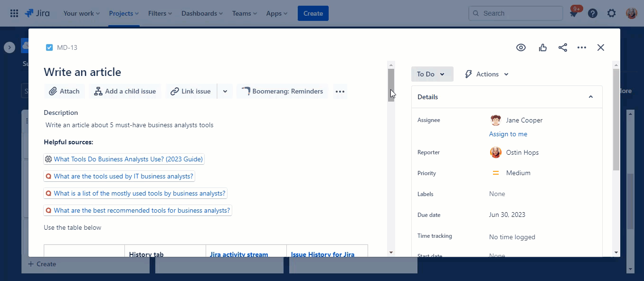Edit due date Jun 30, 2023
This screenshot has width=644, height=281.
pyautogui.click(x=507, y=215)
